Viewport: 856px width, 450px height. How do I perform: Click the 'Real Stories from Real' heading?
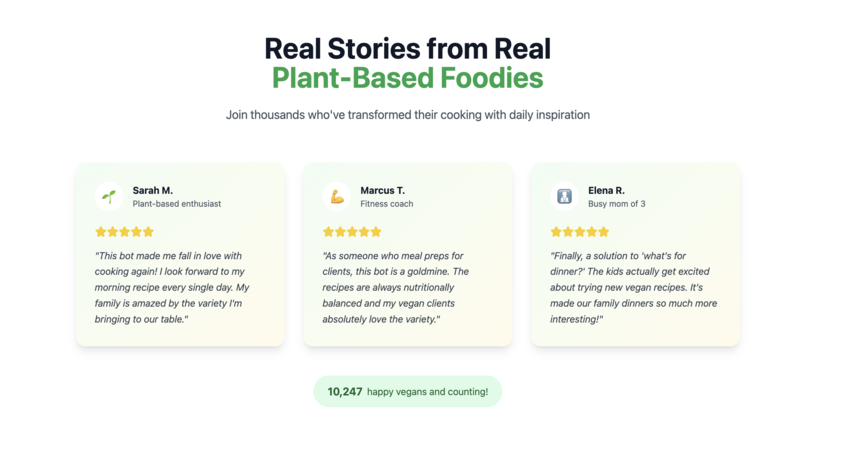[x=408, y=49]
